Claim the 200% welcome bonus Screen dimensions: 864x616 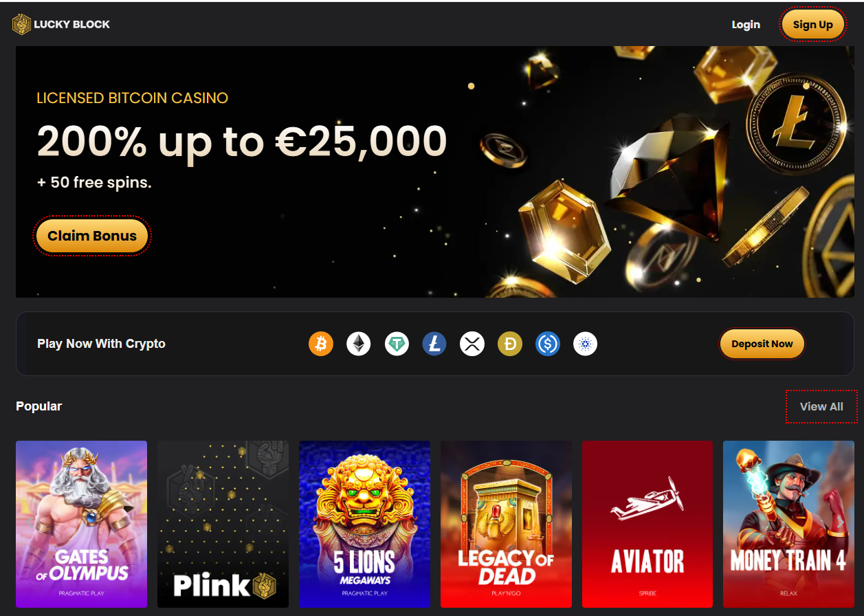pyautogui.click(x=92, y=236)
